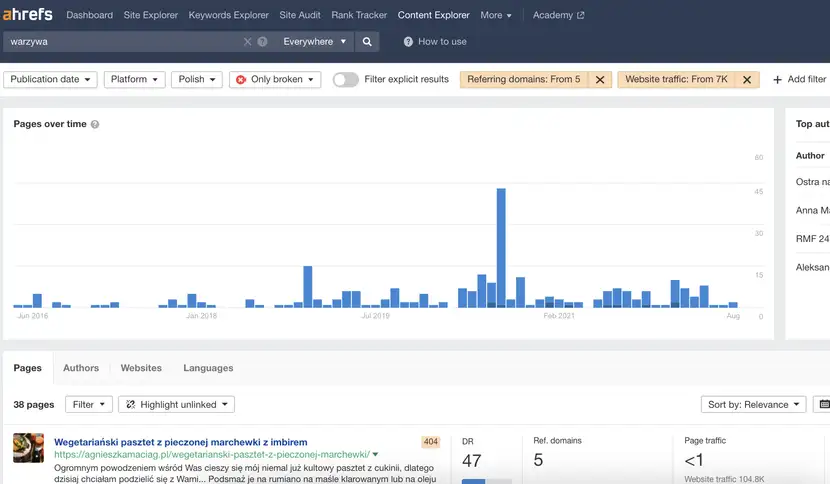Toggle Filter explicit results switch
The height and width of the screenshot is (484, 830).
tap(346, 79)
